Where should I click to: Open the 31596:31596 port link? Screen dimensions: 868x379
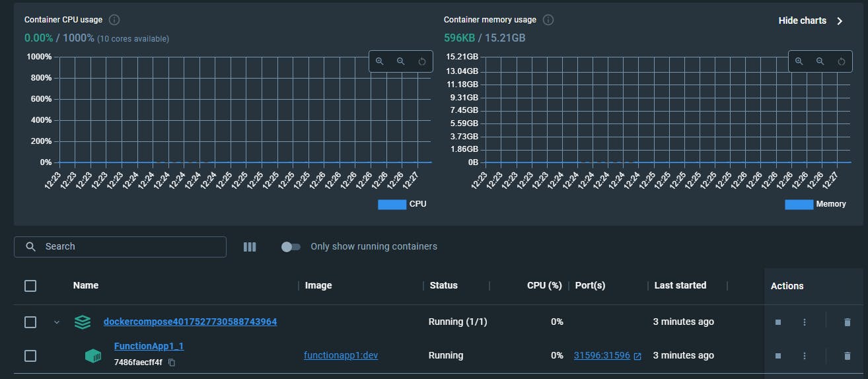602,355
